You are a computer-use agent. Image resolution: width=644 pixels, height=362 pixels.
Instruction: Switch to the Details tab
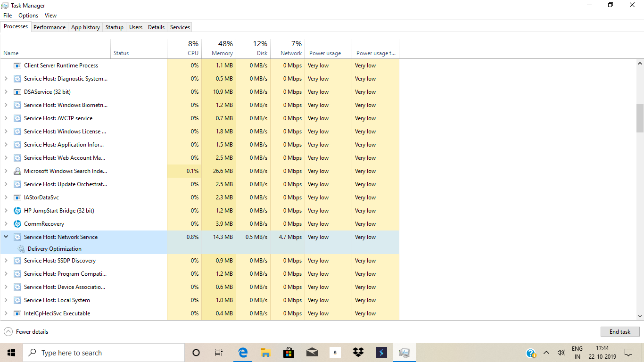(x=156, y=27)
